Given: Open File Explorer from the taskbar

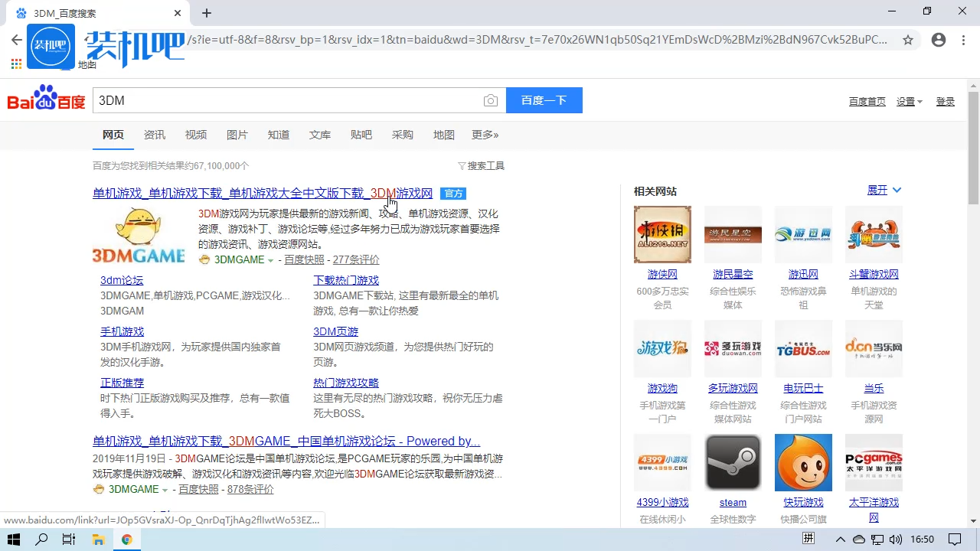Looking at the screenshot, I should [x=98, y=540].
